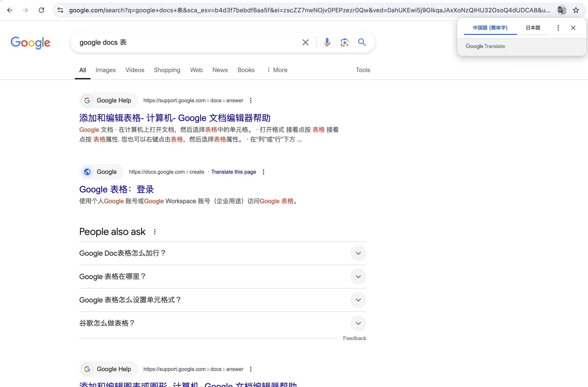Click the Tools button

(363, 70)
